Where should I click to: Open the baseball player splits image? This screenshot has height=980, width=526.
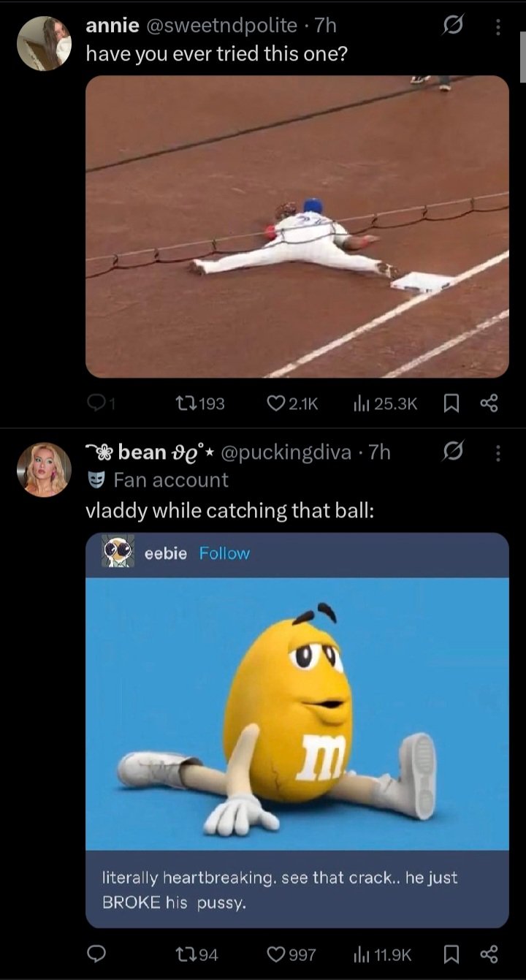(297, 227)
